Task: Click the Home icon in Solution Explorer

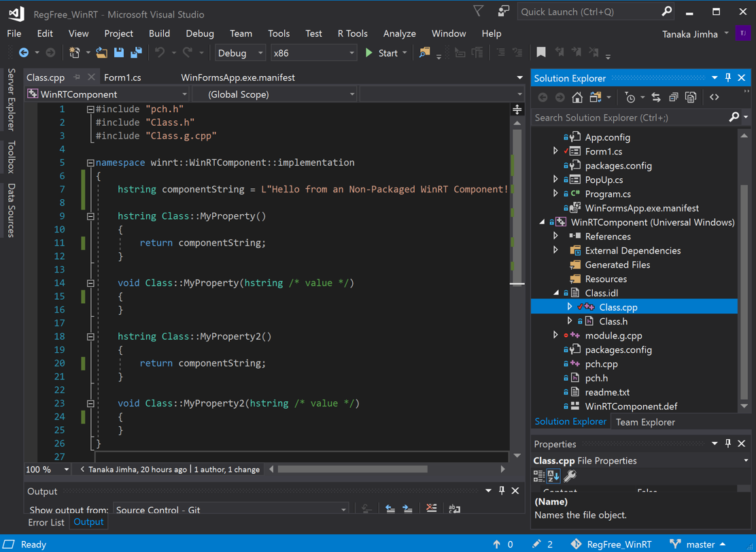Action: 577,98
